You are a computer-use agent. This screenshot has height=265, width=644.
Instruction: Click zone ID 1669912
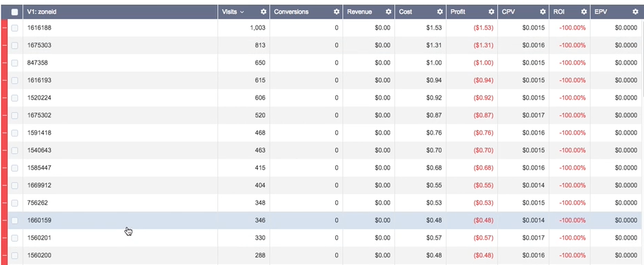tap(39, 185)
